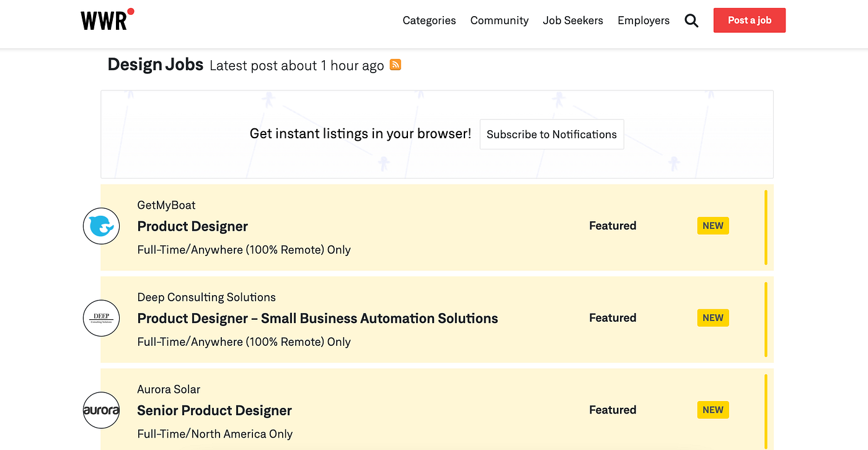Open the search magnifier icon
The width and height of the screenshot is (868, 450).
click(691, 20)
